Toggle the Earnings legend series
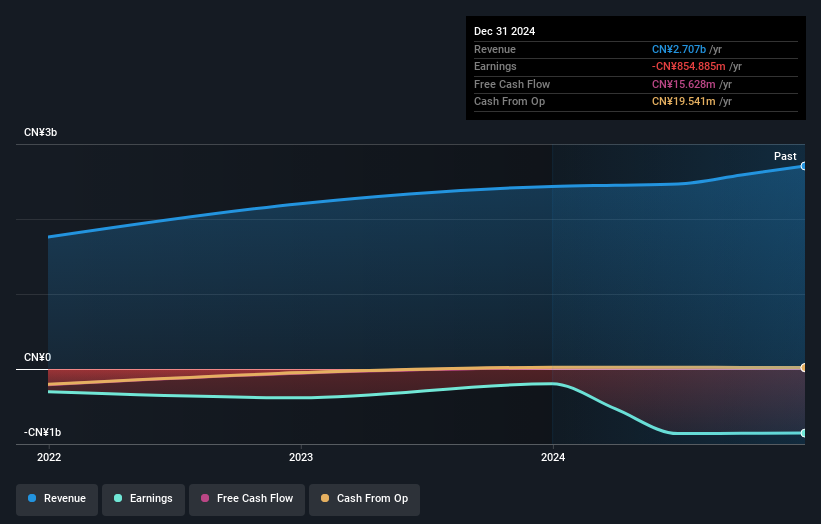This screenshot has width=821, height=524. (143, 499)
